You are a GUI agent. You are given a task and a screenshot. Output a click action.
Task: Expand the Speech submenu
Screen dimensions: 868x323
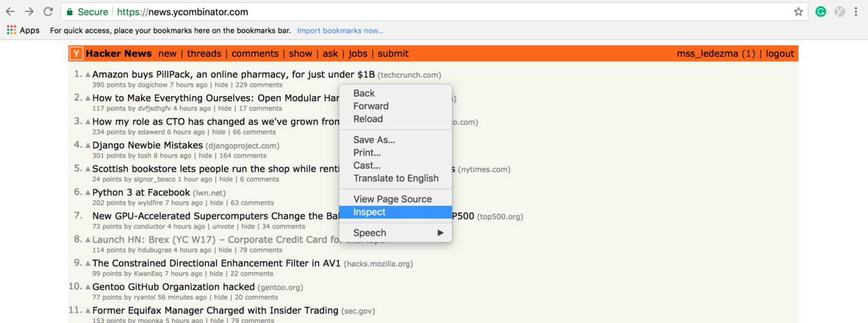(x=396, y=233)
